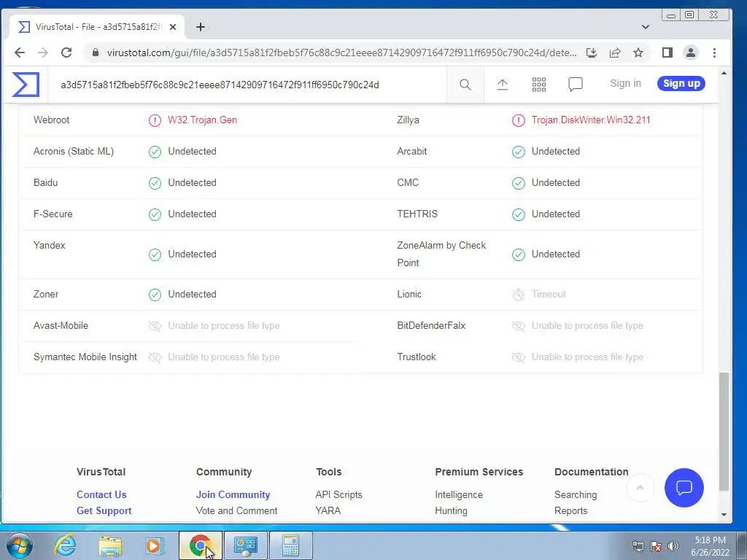Open Chrome three-dot menu
This screenshot has height=560, width=747.
[x=714, y=52]
